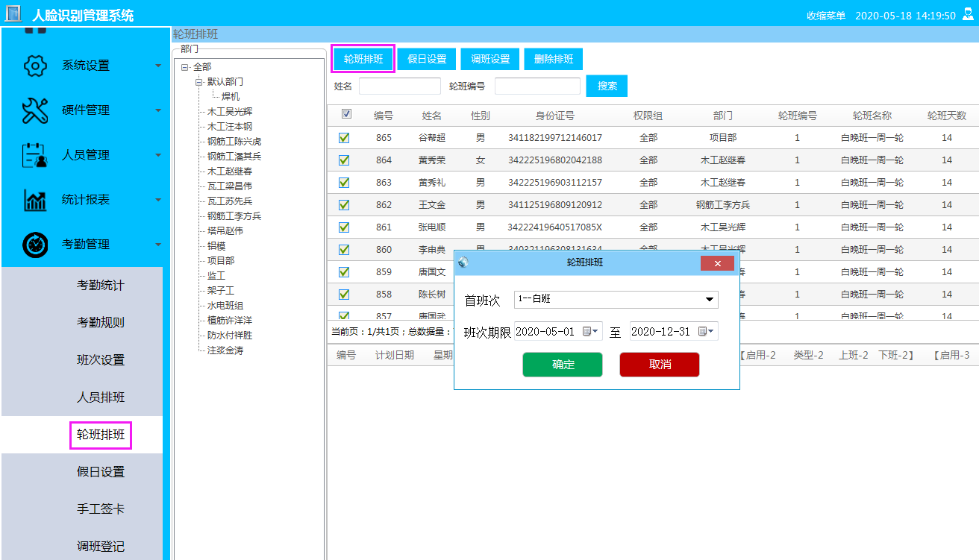Click the user profile icon at top right

tap(968, 15)
